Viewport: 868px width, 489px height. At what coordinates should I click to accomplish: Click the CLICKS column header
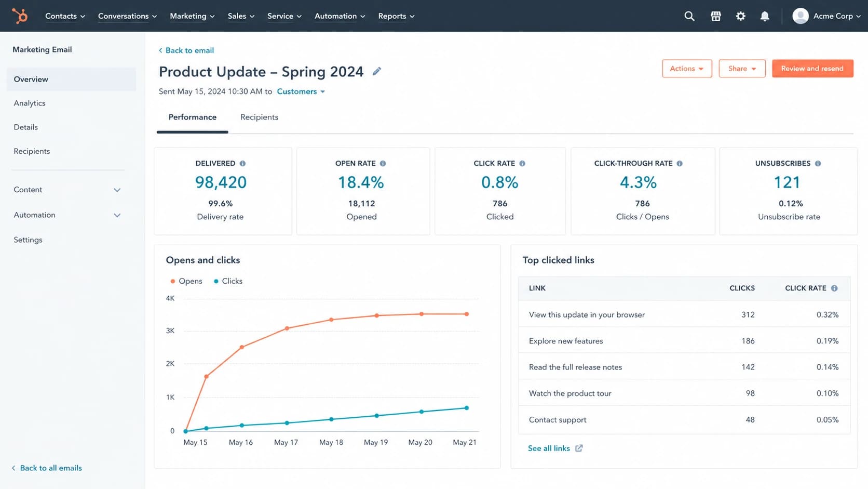point(742,288)
